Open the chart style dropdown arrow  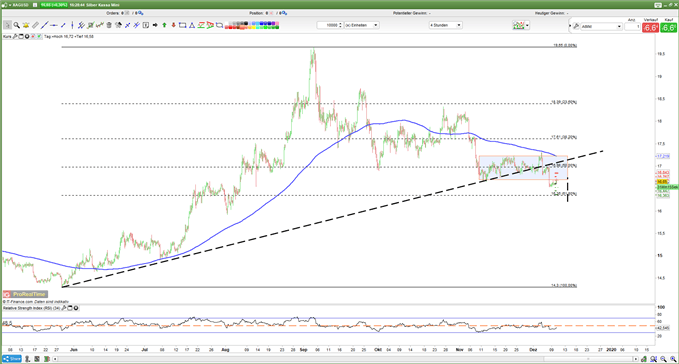tap(527, 26)
